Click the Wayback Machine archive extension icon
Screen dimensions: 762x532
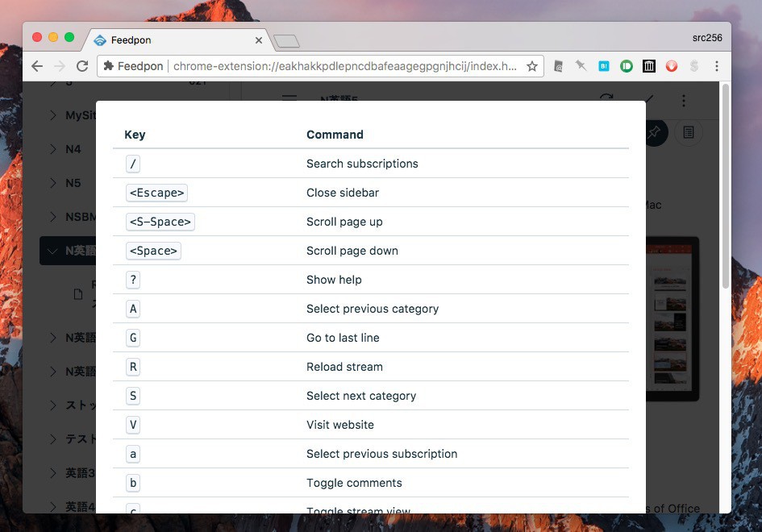648,66
